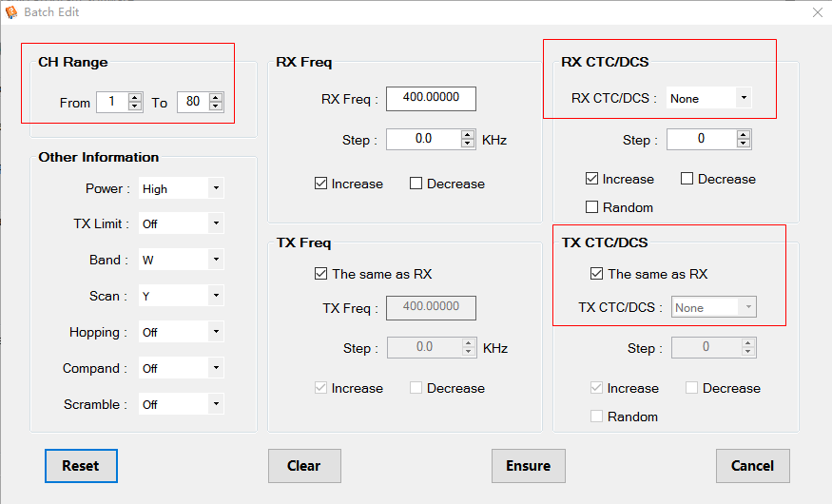The width and height of the screenshot is (832, 504).
Task: Click the Clear button
Action: tap(304, 466)
